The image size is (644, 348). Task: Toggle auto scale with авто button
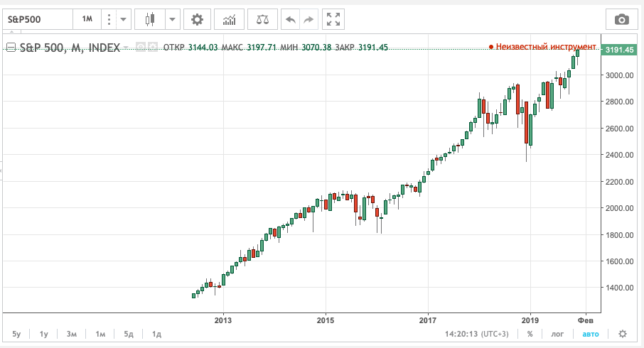[x=591, y=334]
